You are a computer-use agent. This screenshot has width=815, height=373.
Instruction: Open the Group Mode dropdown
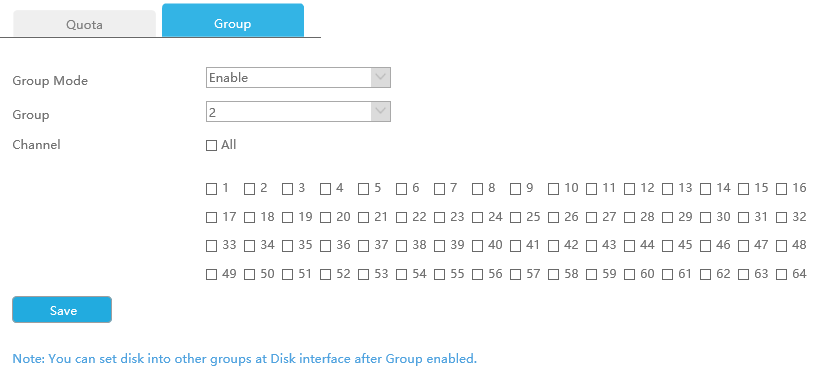point(298,77)
